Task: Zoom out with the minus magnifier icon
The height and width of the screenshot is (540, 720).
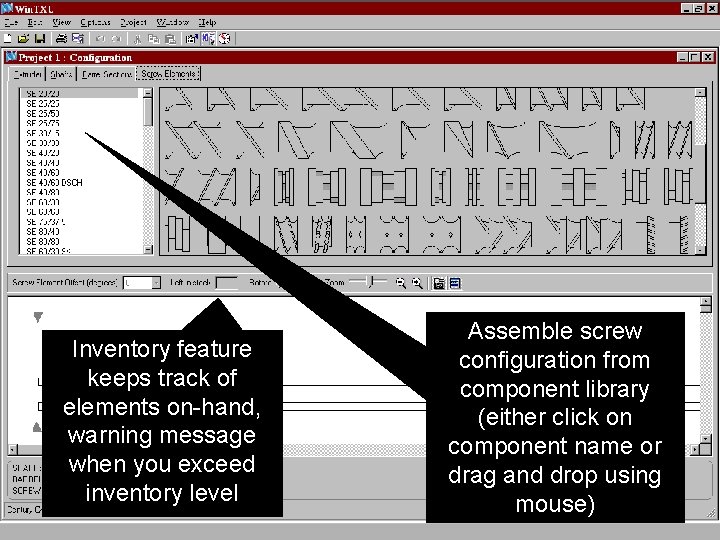Action: tap(400, 283)
